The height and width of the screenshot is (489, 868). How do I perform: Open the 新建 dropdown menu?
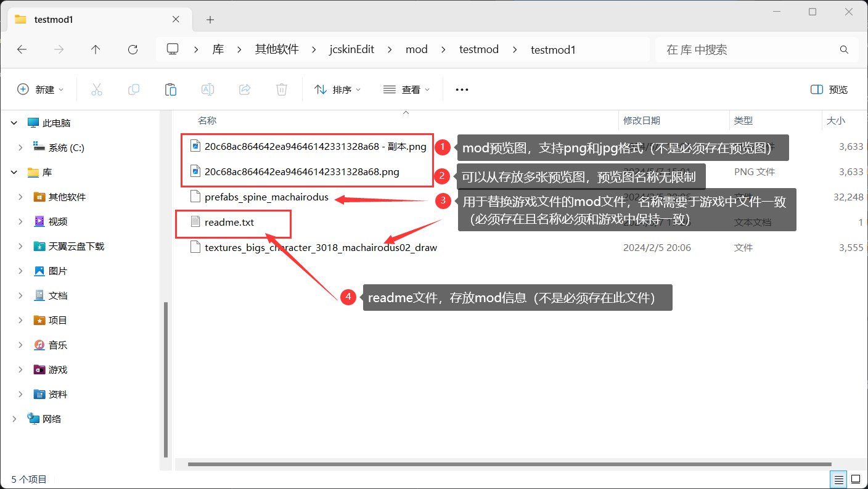point(41,89)
